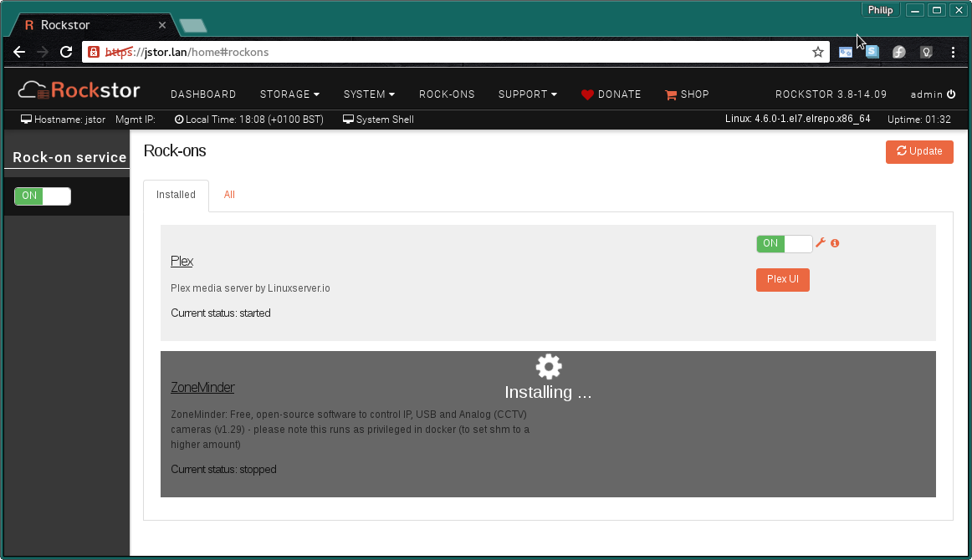Click the Shop cart link
972x560 pixels.
click(687, 94)
